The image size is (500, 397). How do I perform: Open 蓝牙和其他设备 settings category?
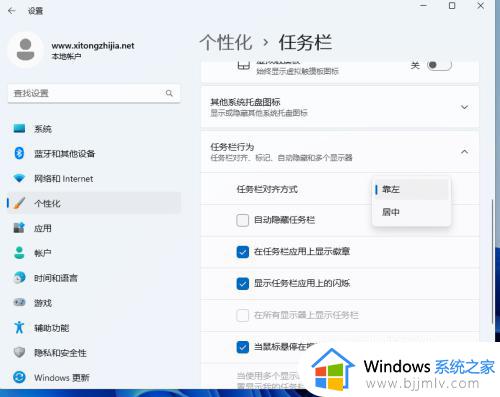(94, 154)
